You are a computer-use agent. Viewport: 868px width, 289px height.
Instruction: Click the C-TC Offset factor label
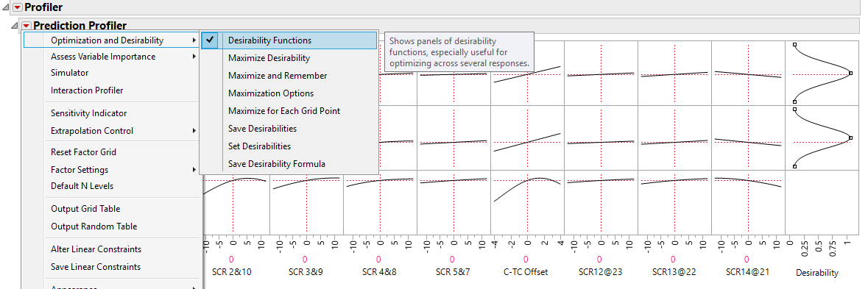coord(526,272)
